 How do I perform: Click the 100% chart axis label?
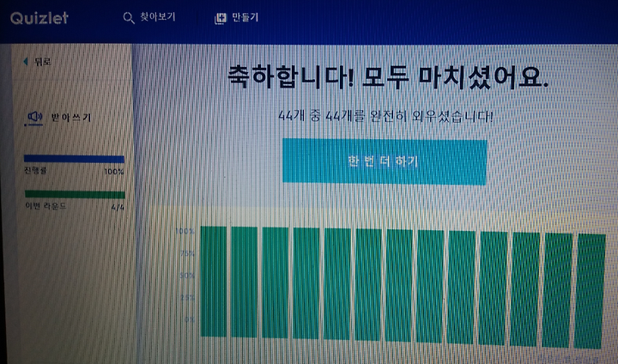(185, 231)
